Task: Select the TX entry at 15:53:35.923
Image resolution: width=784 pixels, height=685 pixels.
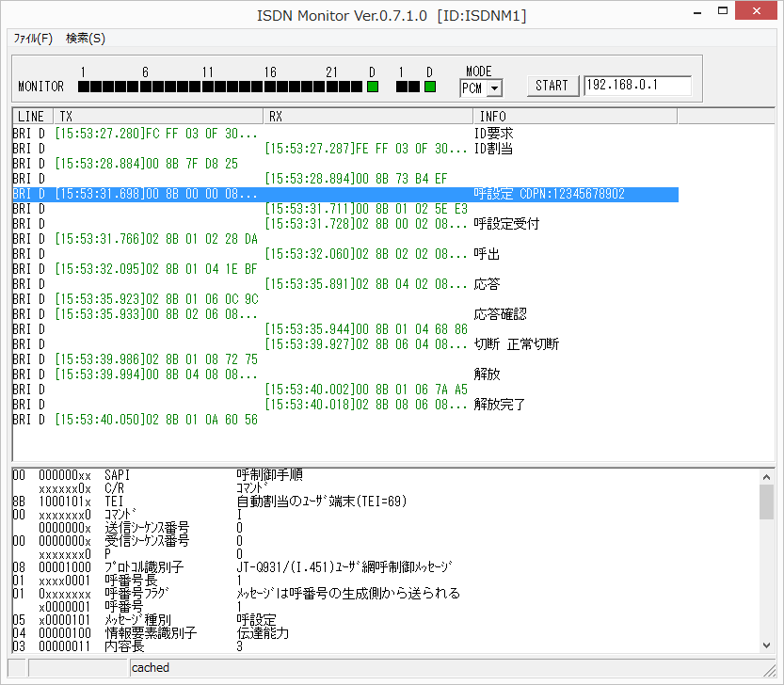Action: (156, 299)
